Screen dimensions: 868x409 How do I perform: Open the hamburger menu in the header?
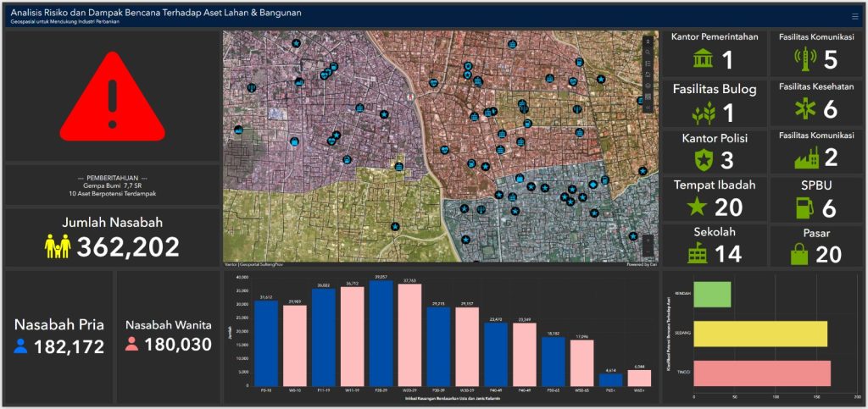[x=854, y=16]
